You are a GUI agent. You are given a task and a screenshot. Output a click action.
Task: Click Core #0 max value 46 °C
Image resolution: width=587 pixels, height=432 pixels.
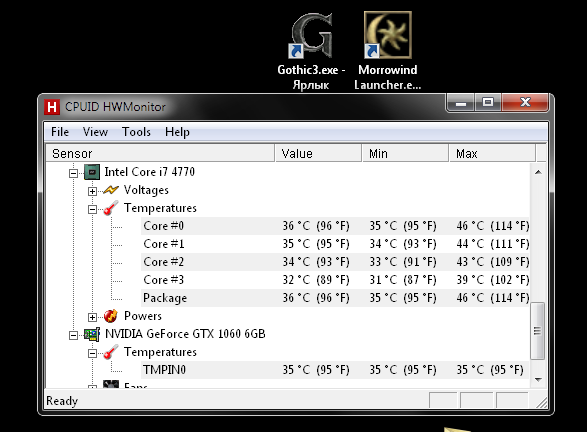coord(493,226)
